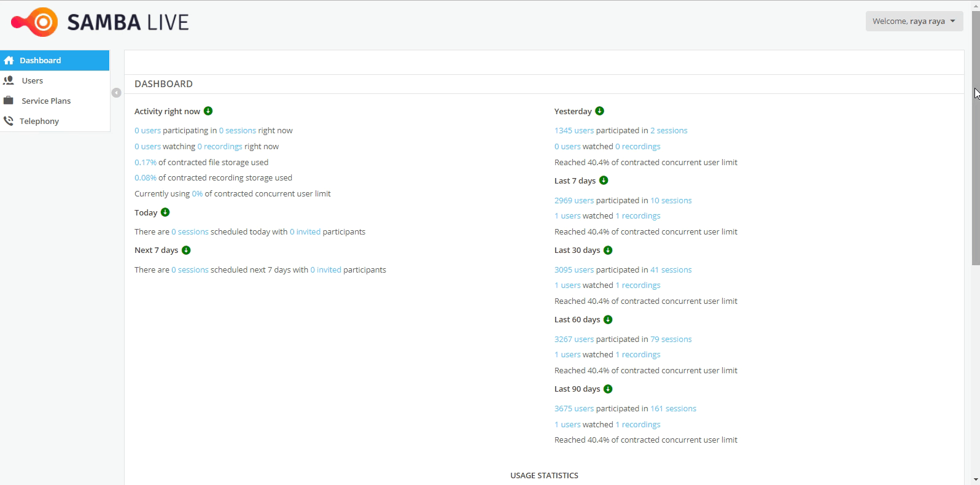This screenshot has height=485, width=980.
Task: Open 1 recordings link under Last 90 days
Action: pyautogui.click(x=638, y=424)
